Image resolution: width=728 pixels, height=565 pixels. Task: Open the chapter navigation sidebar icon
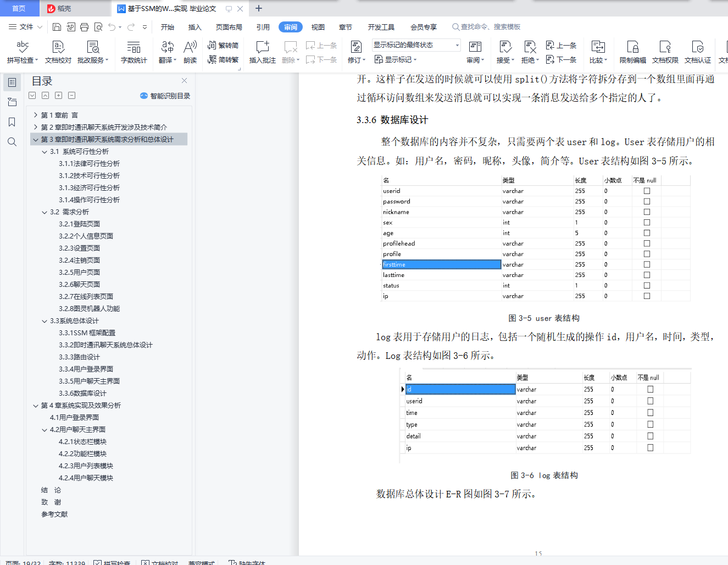click(x=12, y=102)
